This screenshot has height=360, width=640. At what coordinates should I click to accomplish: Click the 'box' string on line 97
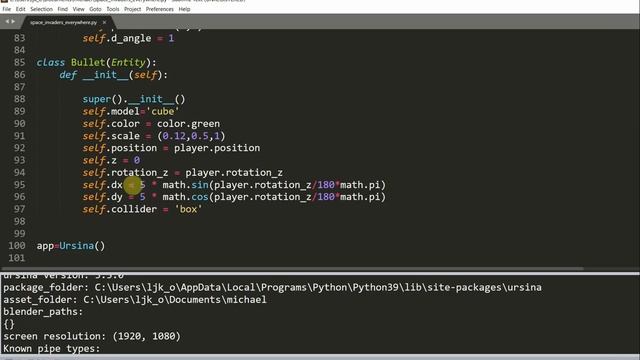[188, 209]
